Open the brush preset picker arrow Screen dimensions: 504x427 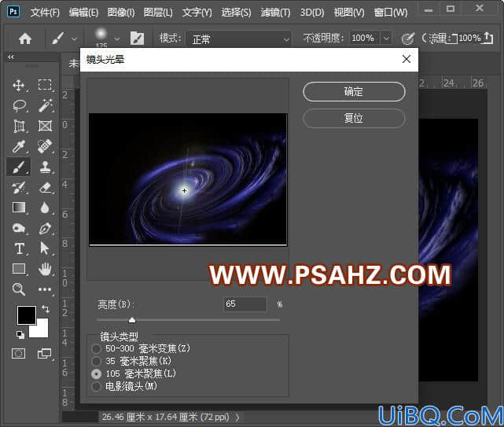tap(117, 39)
